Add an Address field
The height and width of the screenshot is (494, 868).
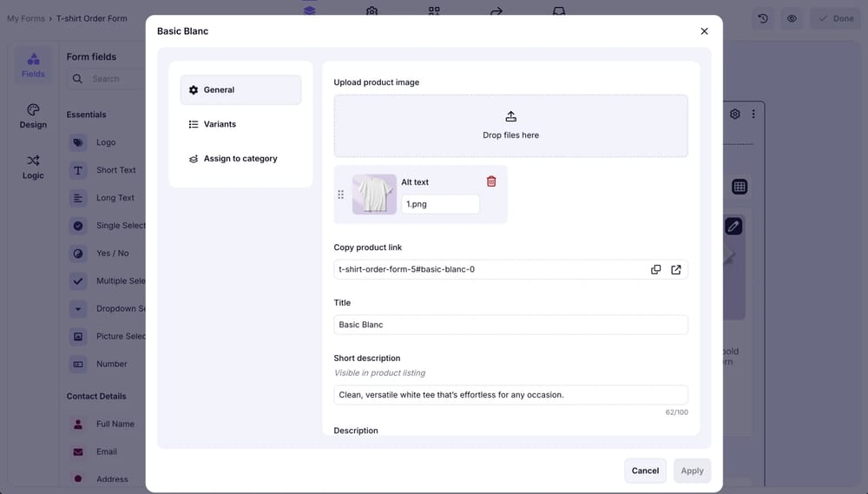click(x=106, y=479)
